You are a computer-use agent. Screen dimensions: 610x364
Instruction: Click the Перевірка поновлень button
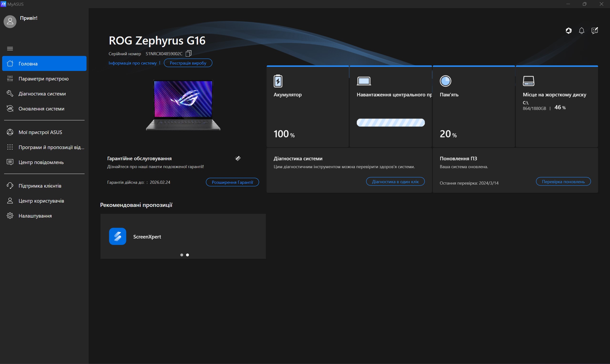563,181
